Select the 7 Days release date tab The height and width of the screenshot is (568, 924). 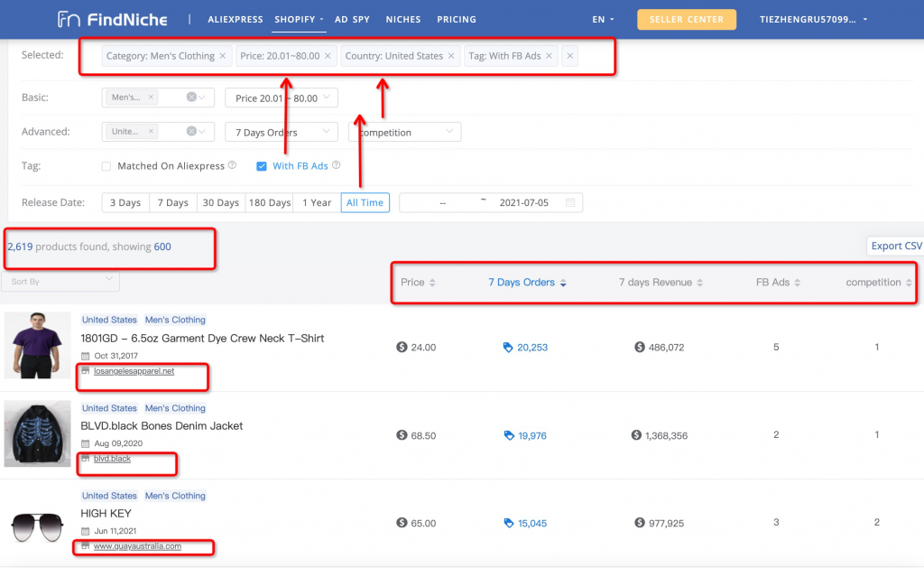coord(172,202)
